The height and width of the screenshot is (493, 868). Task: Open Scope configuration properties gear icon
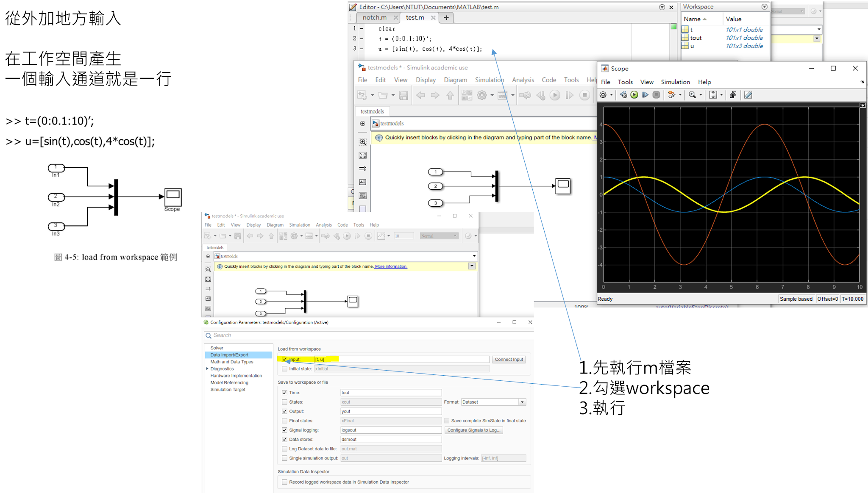tap(603, 95)
